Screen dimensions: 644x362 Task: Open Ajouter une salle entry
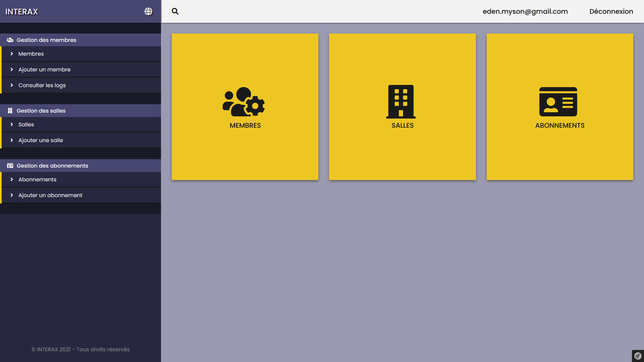pos(41,140)
